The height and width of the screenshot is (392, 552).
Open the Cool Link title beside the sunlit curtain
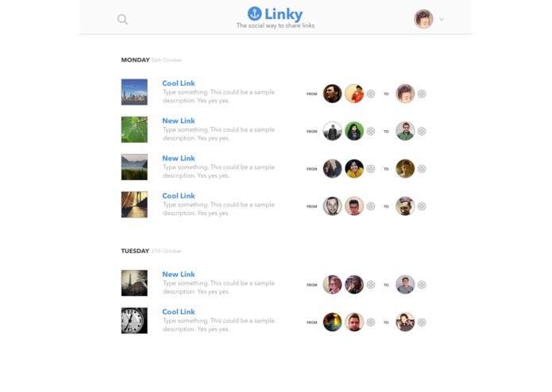[x=179, y=196]
